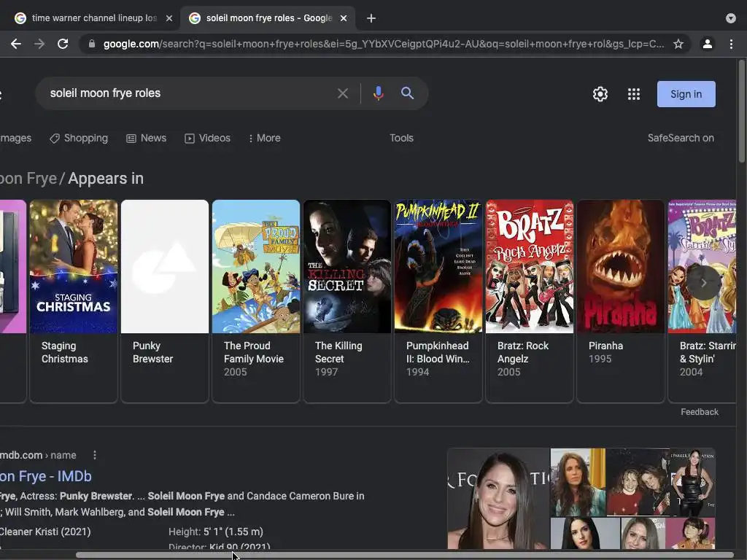Screen dimensions: 747x560
Task: Advance carousel with the right chevron
Action: pyautogui.click(x=704, y=283)
